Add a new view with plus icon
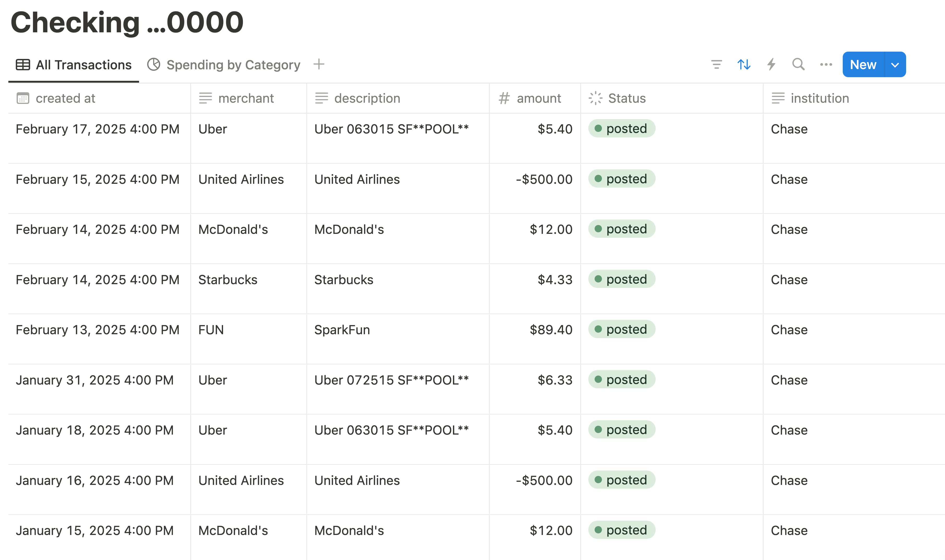Viewport: 945px width, 560px height. 319,65
